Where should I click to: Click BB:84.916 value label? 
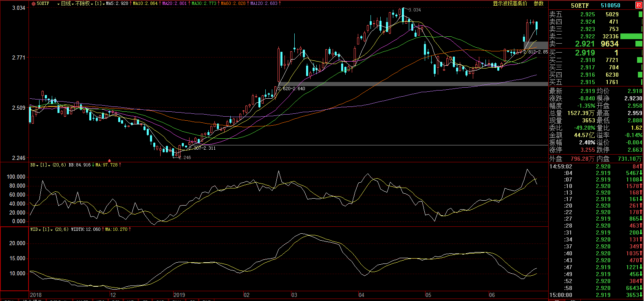coord(79,165)
